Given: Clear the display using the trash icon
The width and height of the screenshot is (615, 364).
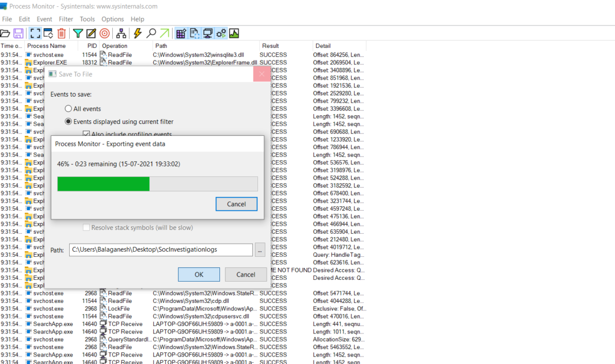Looking at the screenshot, I should click(x=61, y=33).
